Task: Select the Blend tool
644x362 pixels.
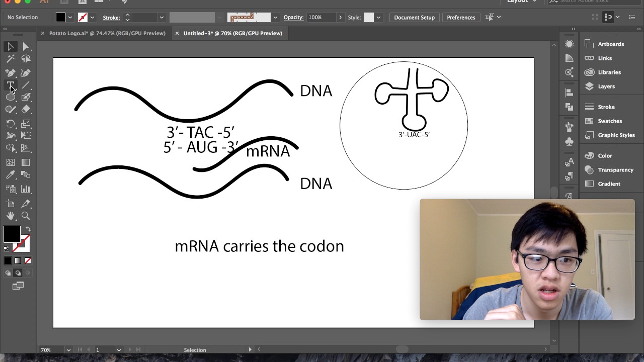Action: pos(26,175)
